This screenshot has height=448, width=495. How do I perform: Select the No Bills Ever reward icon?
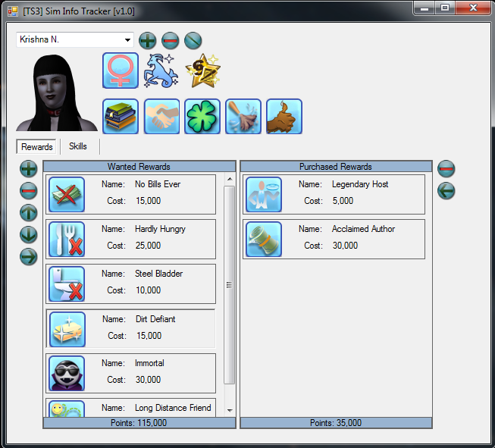67,194
